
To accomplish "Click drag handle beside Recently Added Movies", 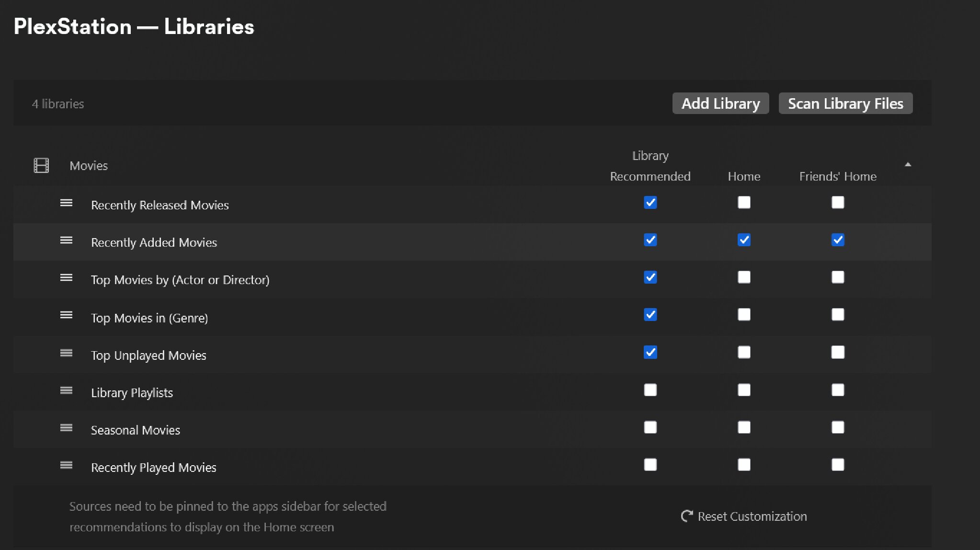I will 66,241.
